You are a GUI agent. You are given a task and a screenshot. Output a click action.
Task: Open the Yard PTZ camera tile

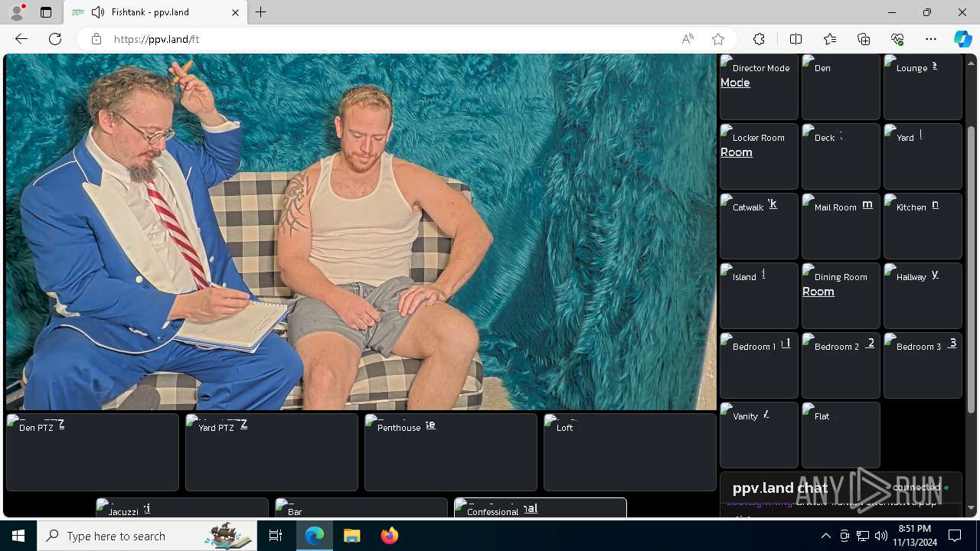(x=272, y=452)
